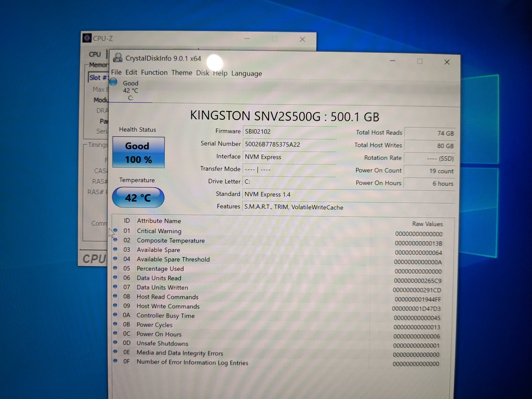Click the status dot for Critical Warning
Image resolution: width=532 pixels, height=399 pixels.
(115, 230)
